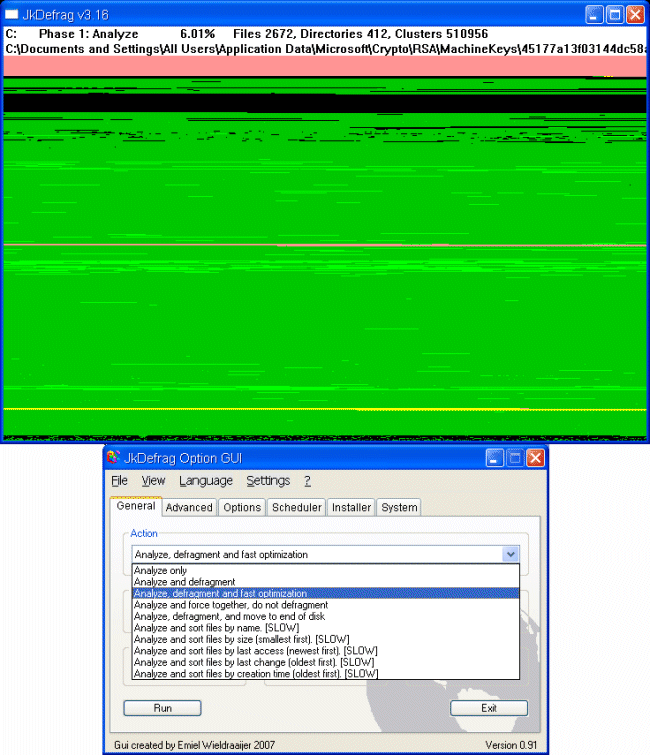Choose 'Analyze, defragment and fast optimization' list entry
This screenshot has height=755, width=650.
click(326, 593)
